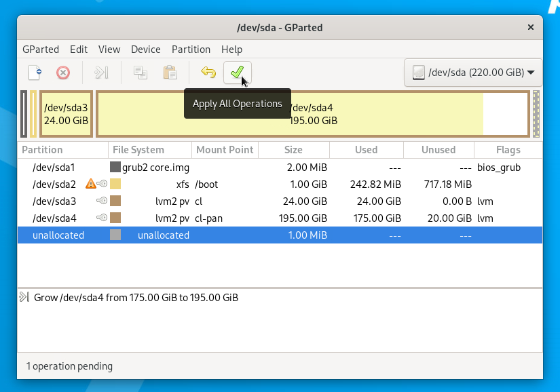Click the New partition toolbar icon
This screenshot has width=560, height=392.
(35, 73)
